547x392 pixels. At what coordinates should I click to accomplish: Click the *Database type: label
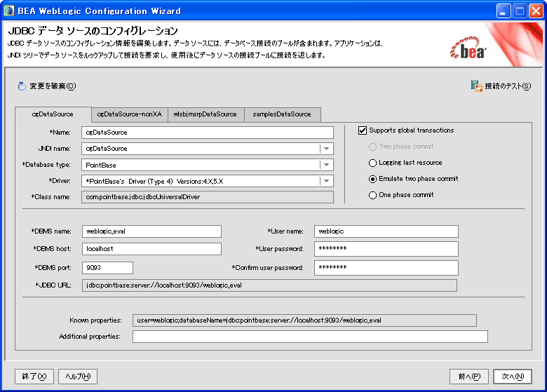click(x=46, y=165)
